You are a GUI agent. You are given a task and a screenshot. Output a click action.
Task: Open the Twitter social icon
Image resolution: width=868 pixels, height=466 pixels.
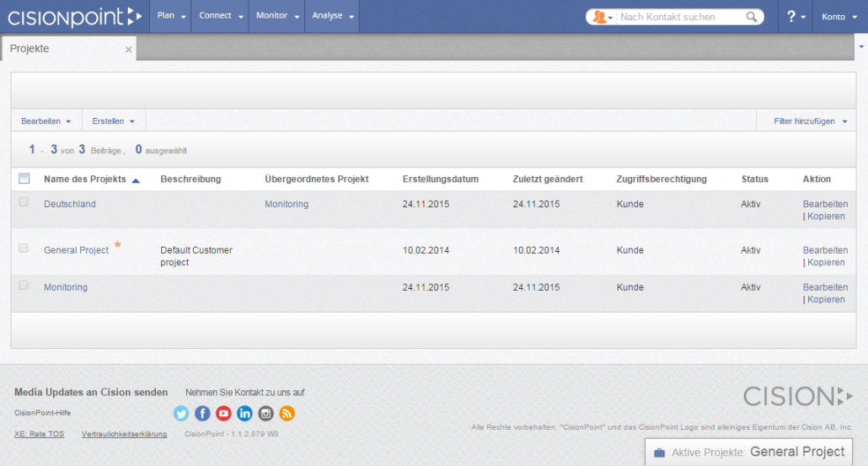181,414
